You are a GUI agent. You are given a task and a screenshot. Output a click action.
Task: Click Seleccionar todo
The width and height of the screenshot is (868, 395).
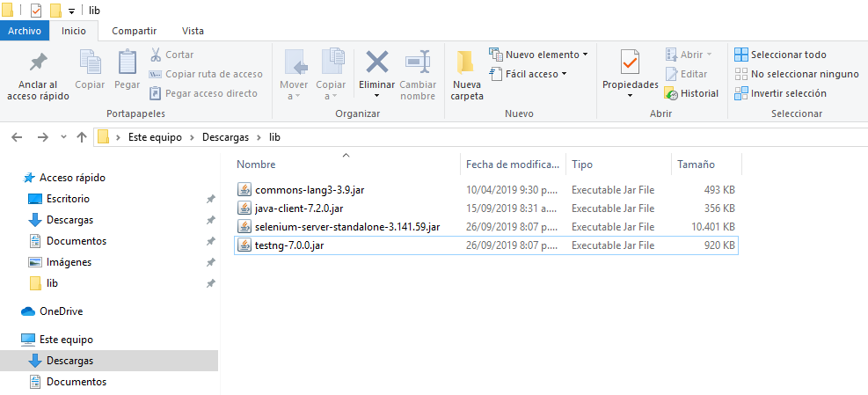pos(781,55)
